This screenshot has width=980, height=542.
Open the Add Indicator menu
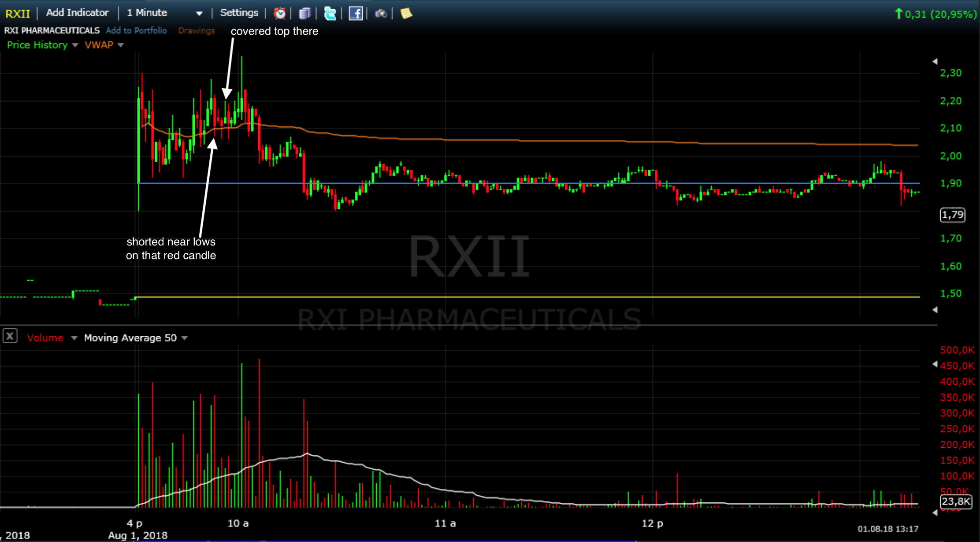click(77, 13)
